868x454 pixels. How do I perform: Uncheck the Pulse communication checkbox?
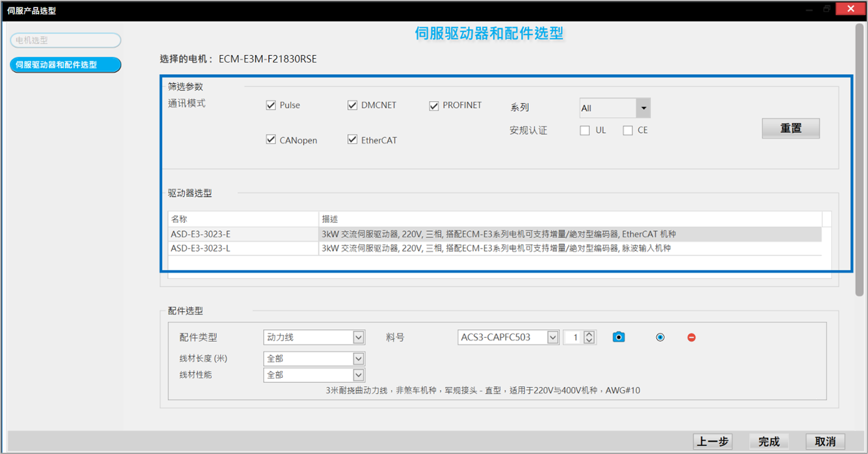tap(271, 106)
